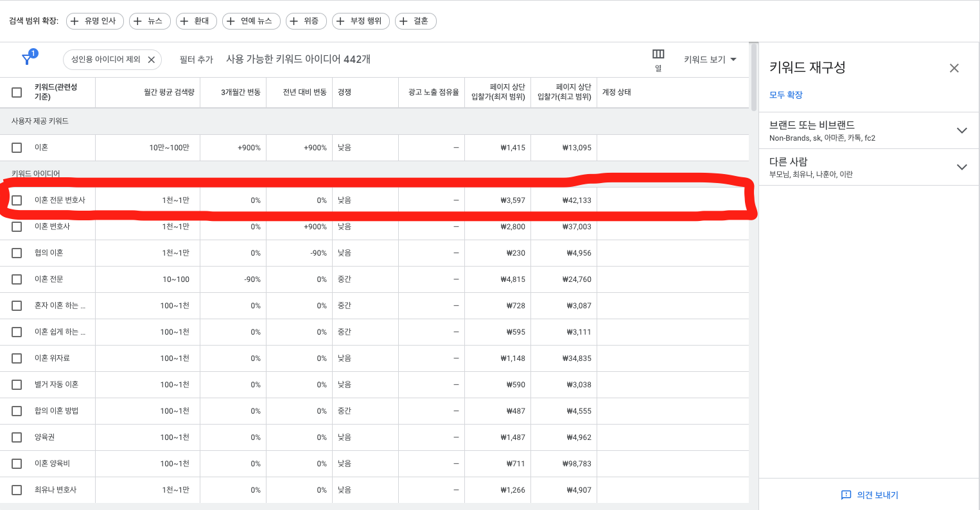980x510 pixels.
Task: Click 이혼 위자료 keyword text
Action: (52, 358)
